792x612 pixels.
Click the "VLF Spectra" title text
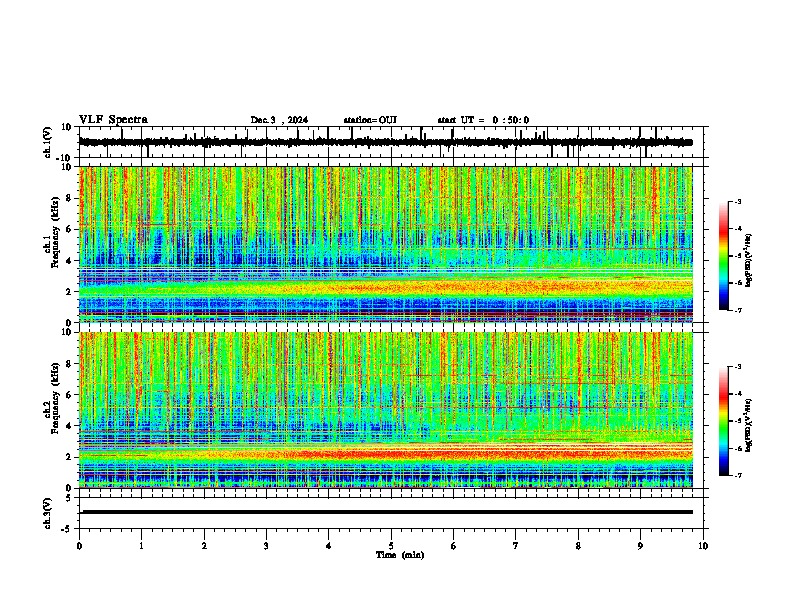[113, 120]
